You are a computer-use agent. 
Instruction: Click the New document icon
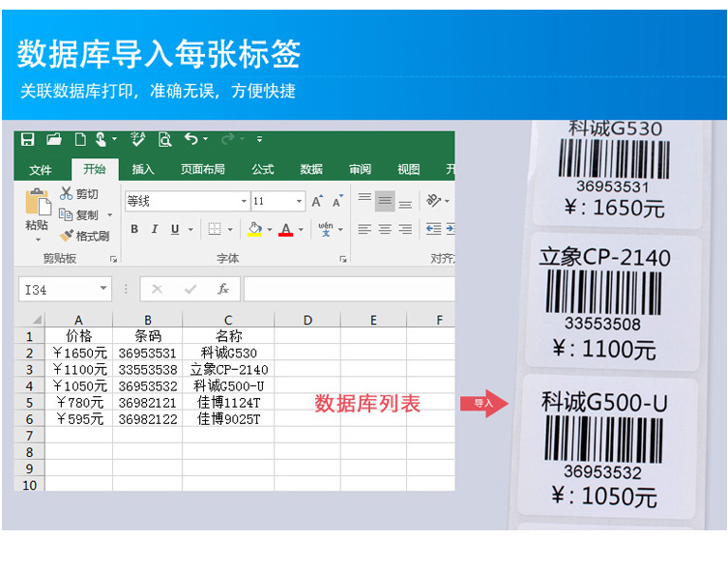pos(80,139)
